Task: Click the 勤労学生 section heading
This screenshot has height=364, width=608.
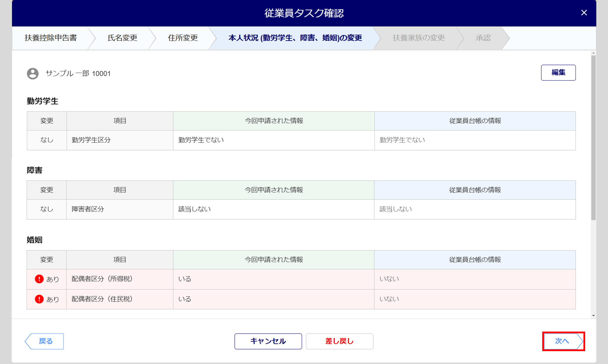Action: click(42, 101)
